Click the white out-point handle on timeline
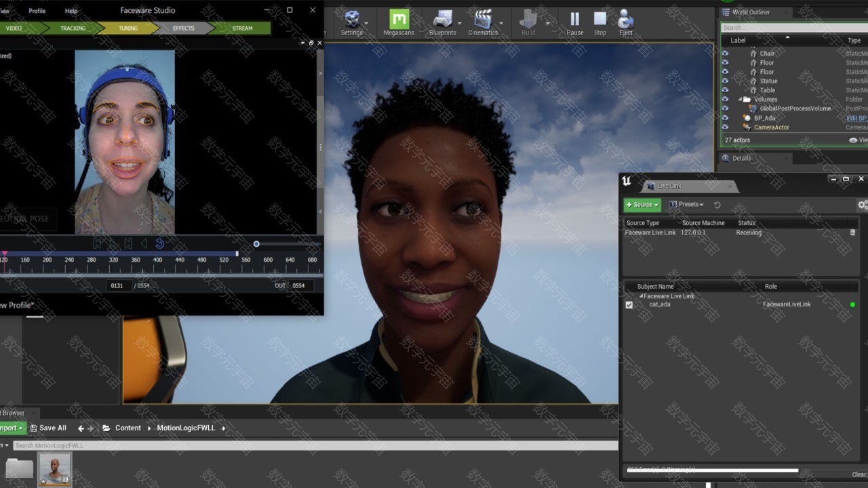The height and width of the screenshot is (488, 868). click(x=237, y=254)
